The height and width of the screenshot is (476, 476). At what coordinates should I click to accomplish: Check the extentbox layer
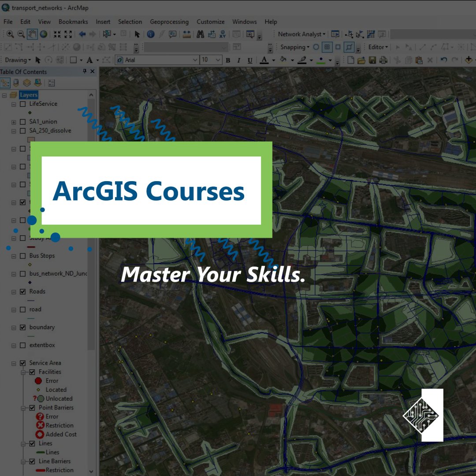(23, 346)
